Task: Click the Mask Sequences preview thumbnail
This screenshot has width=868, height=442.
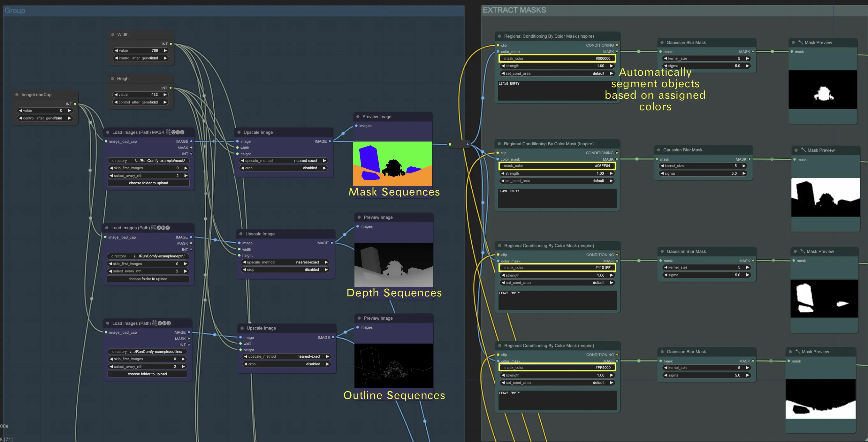Action: (x=392, y=164)
